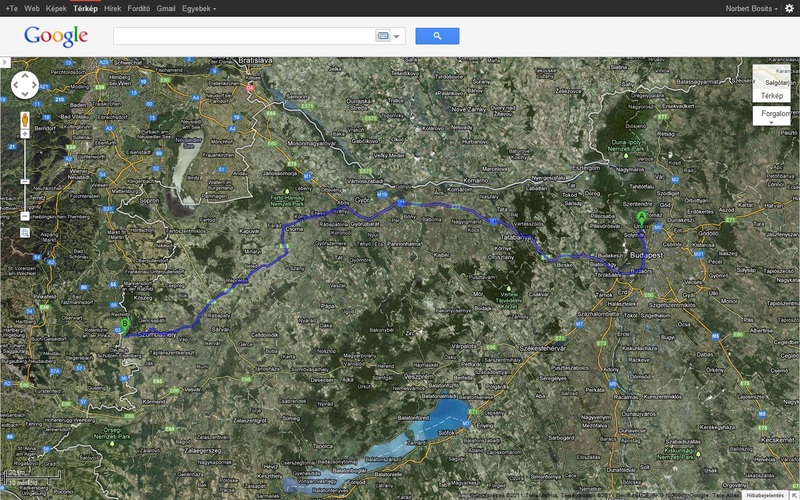Click green marker A near Budapest
The width and height of the screenshot is (800, 500).
[641, 216]
